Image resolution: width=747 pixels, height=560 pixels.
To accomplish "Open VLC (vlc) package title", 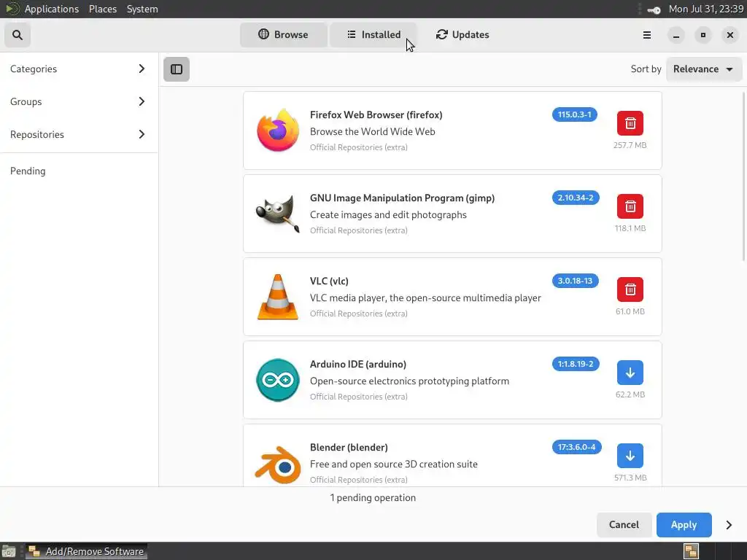I will click(329, 281).
